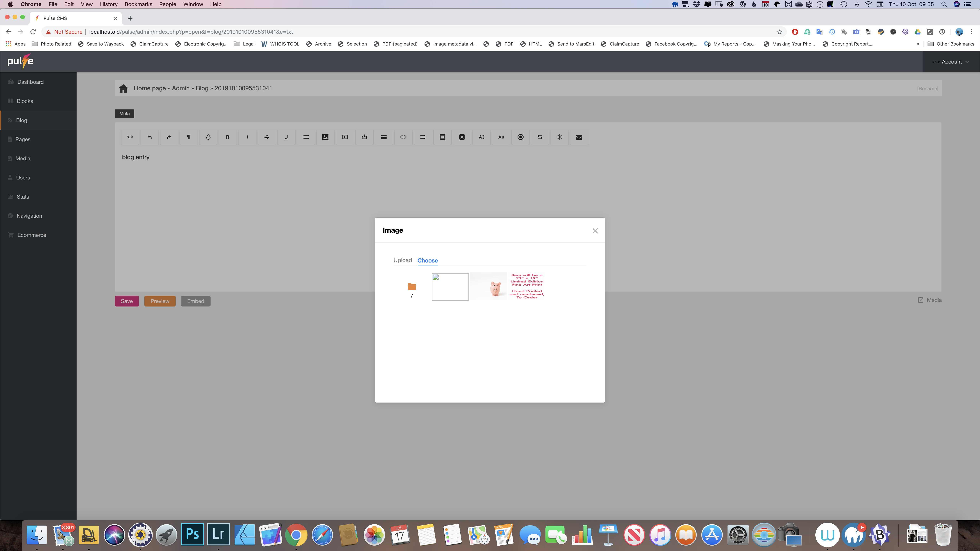Save the blog entry

tap(127, 301)
